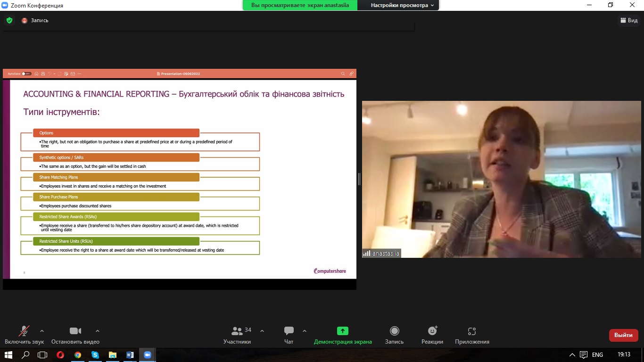Screen dimensions: 644x362
Task: Open the Вид view menu
Action: (628, 20)
